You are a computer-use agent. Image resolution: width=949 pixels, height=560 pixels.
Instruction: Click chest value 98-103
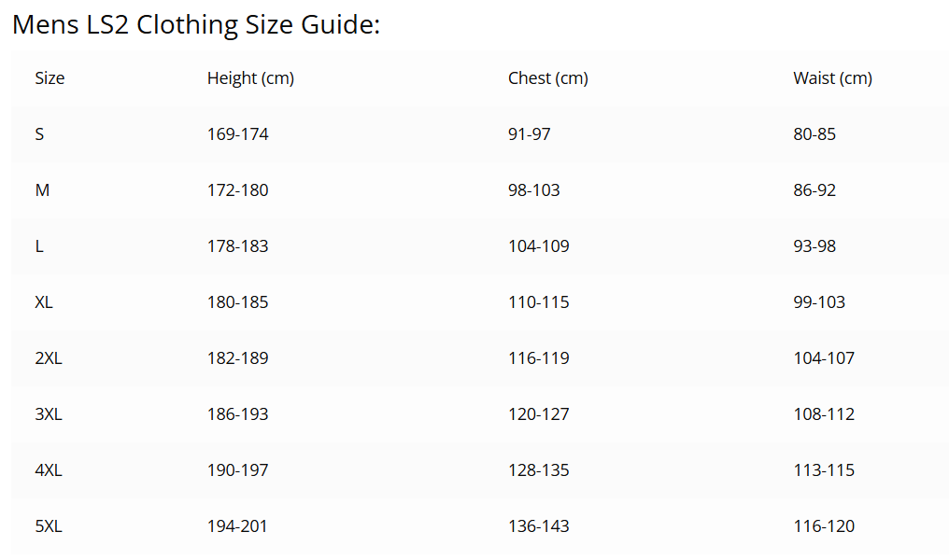tap(533, 190)
